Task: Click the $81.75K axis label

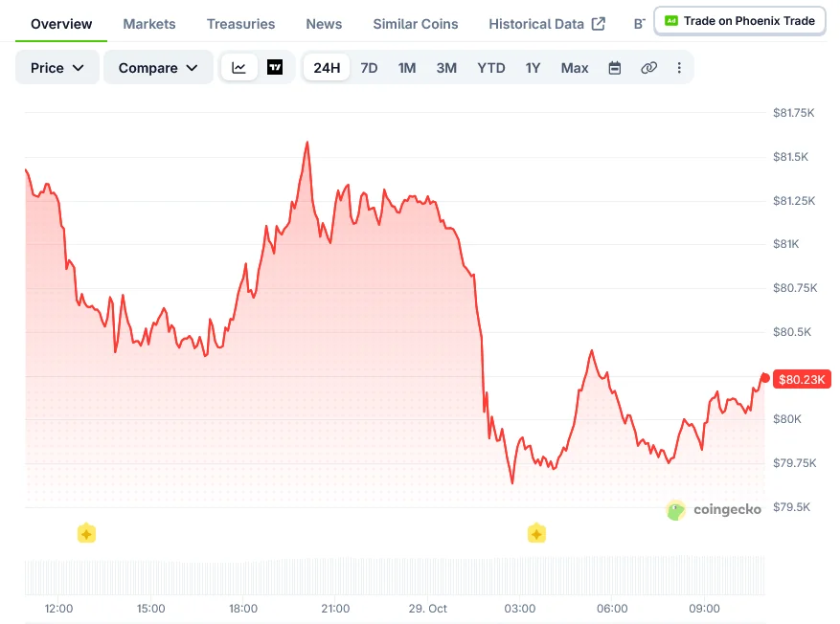Action: [x=793, y=112]
